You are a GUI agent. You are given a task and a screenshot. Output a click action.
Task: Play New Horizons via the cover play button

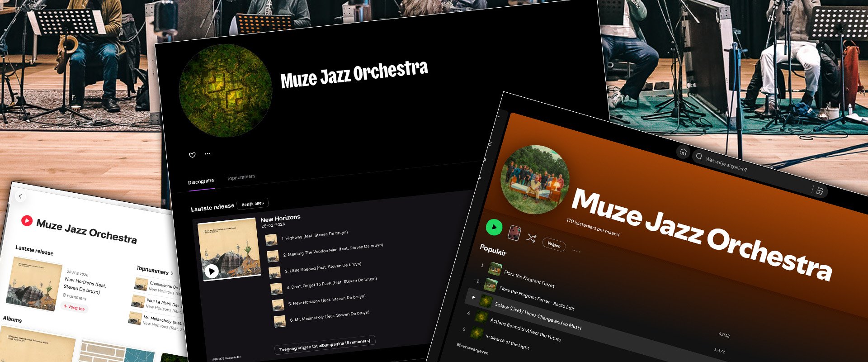point(211,271)
